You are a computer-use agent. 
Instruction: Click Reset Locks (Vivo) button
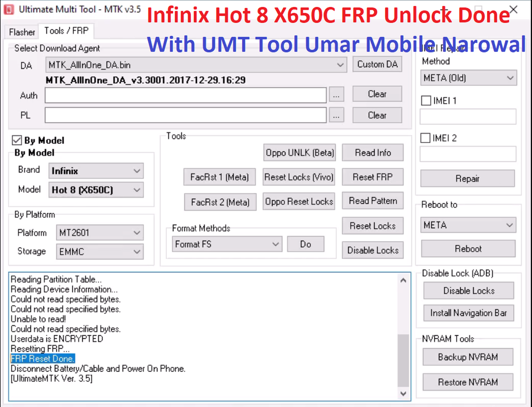[x=299, y=177]
